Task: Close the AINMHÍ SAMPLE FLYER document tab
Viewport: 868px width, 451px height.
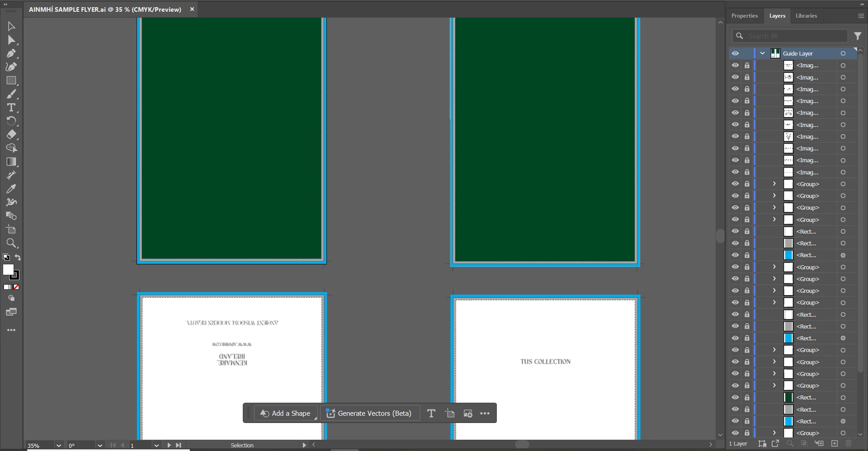Action: pos(192,9)
